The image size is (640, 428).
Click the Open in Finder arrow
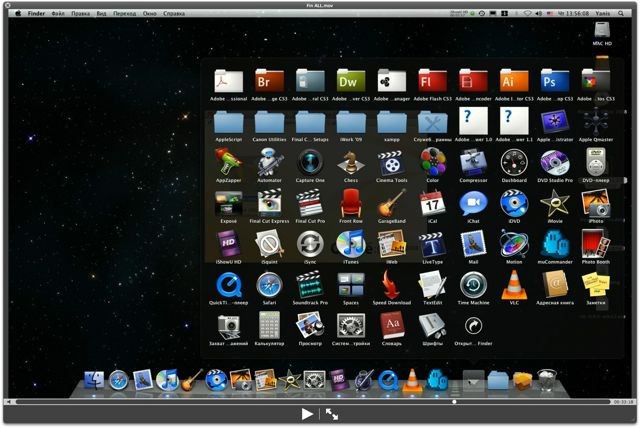[x=473, y=326]
